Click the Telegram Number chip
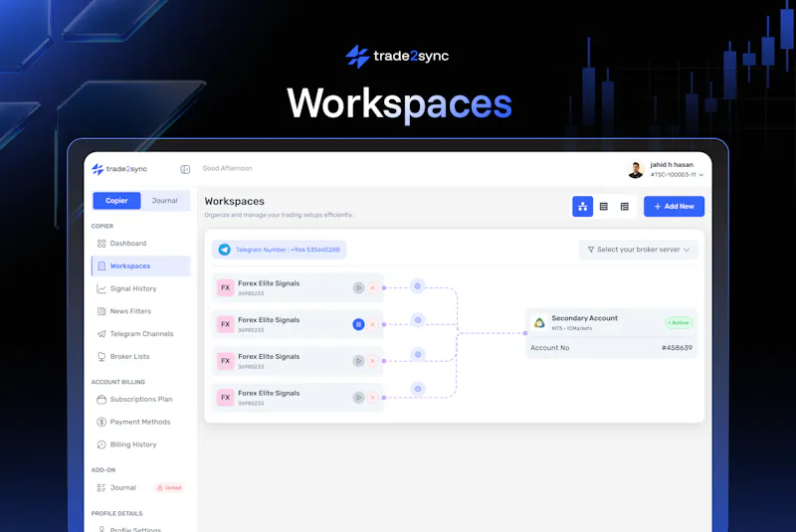This screenshot has width=796, height=532. click(280, 250)
